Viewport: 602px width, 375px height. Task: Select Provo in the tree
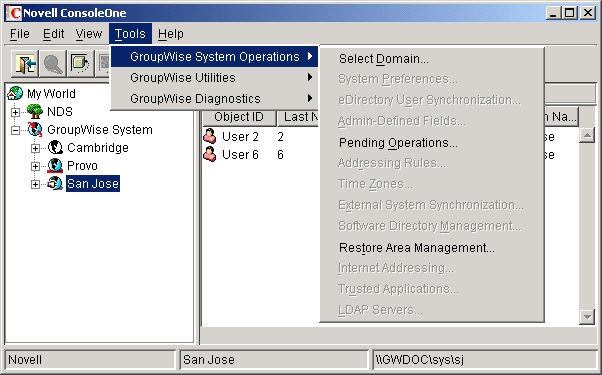coord(82,166)
